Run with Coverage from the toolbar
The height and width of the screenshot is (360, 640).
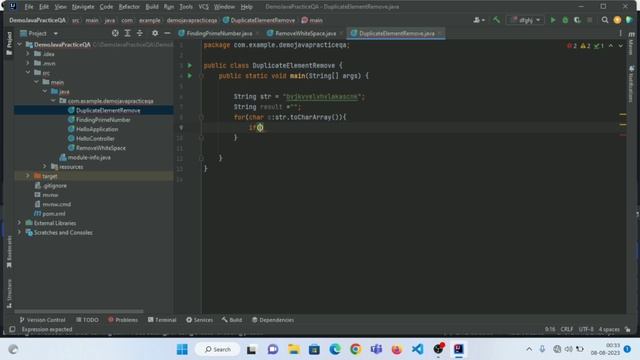pos(577,20)
